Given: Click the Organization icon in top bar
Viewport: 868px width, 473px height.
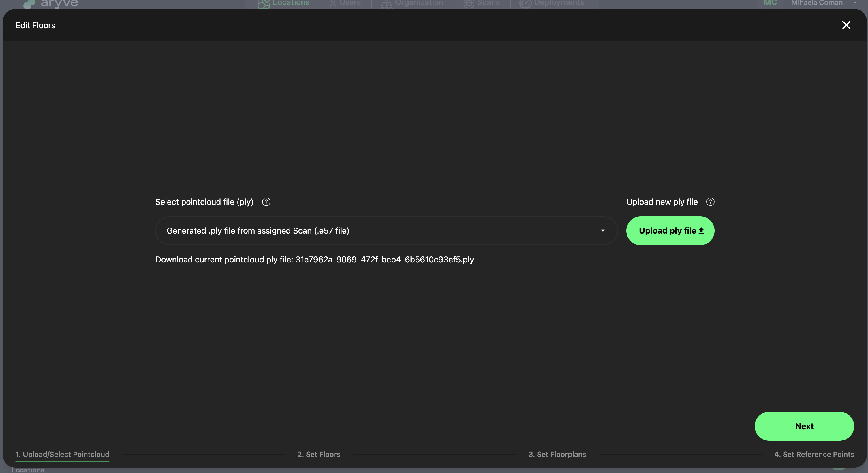Looking at the screenshot, I should click(386, 4).
